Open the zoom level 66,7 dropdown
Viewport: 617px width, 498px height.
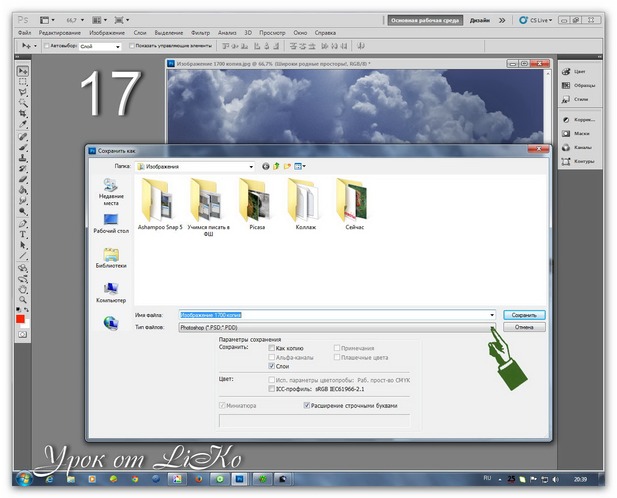click(x=82, y=20)
